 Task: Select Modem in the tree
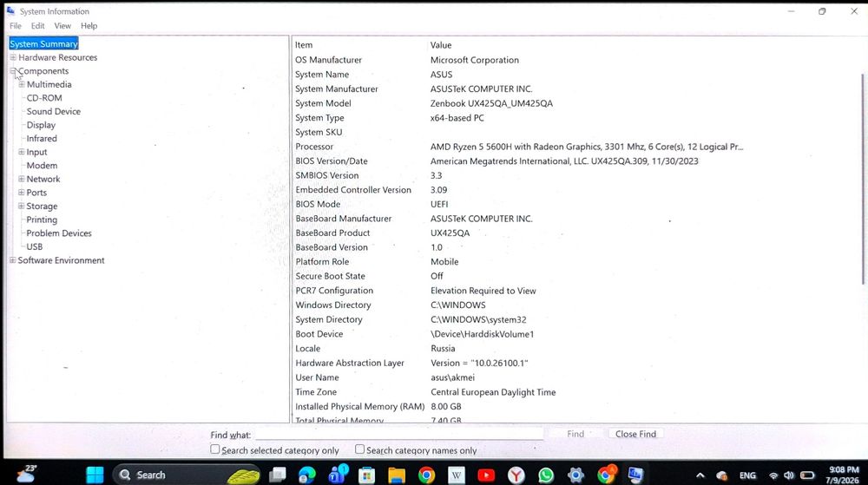click(42, 166)
